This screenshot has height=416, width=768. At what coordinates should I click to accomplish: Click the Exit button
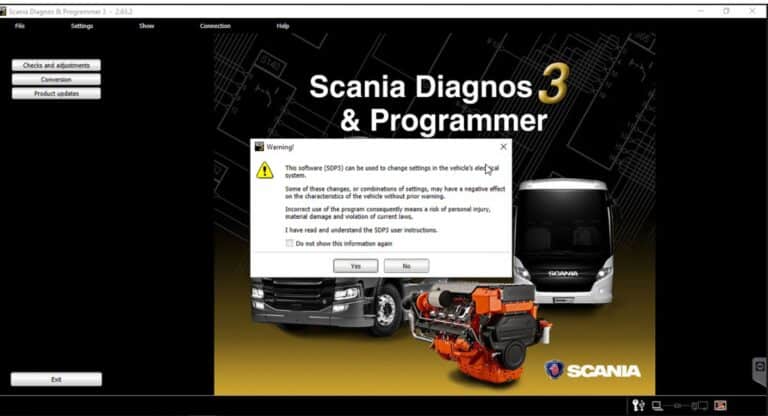click(56, 379)
